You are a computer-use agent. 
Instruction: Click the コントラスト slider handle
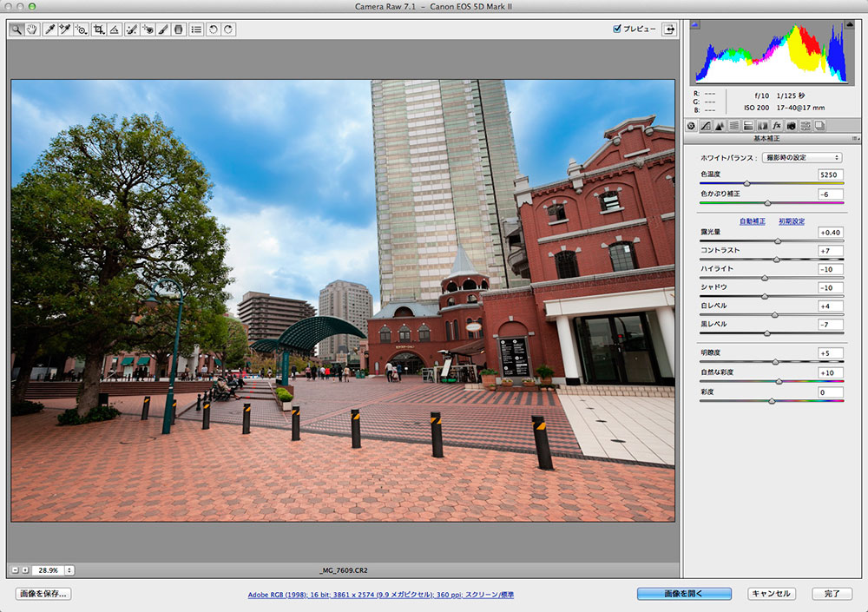(777, 260)
